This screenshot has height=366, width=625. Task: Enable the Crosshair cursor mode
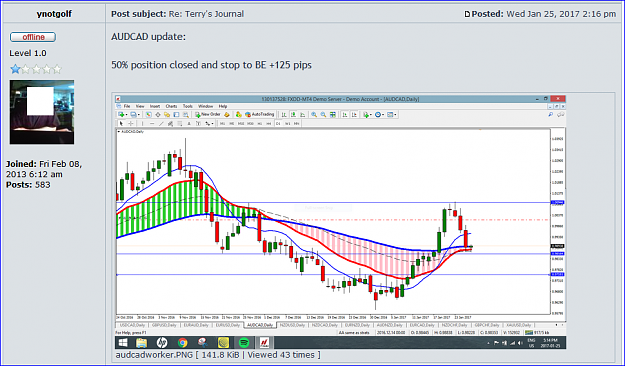(131, 124)
